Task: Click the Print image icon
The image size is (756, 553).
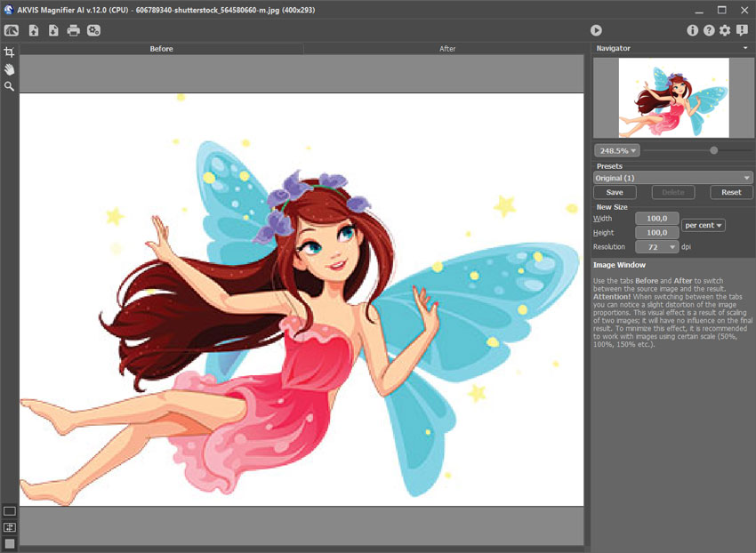Action: 73,30
